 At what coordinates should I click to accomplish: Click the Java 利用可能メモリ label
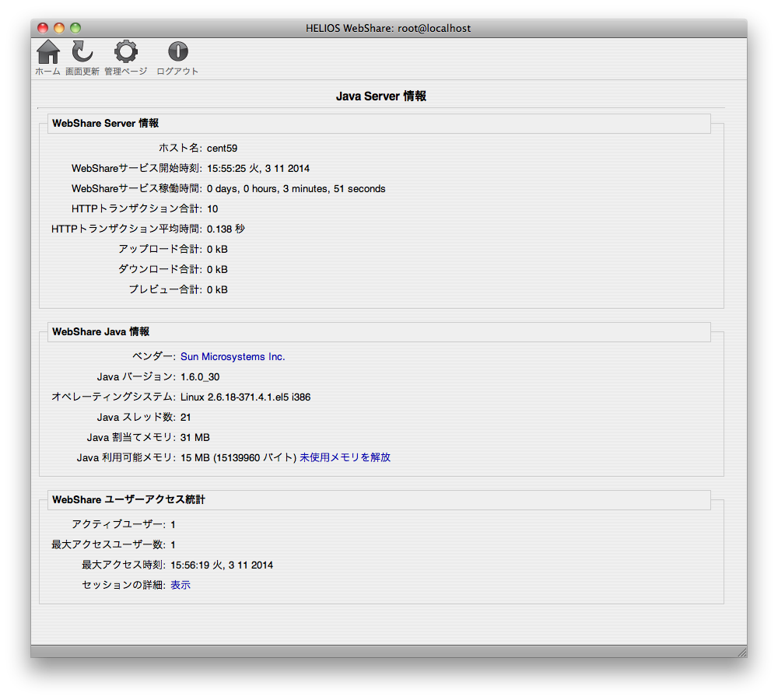click(x=126, y=457)
